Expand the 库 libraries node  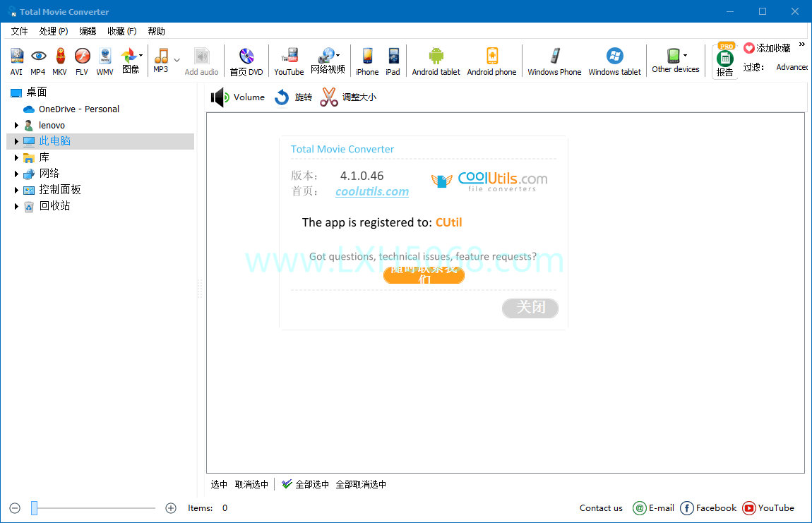(16, 157)
